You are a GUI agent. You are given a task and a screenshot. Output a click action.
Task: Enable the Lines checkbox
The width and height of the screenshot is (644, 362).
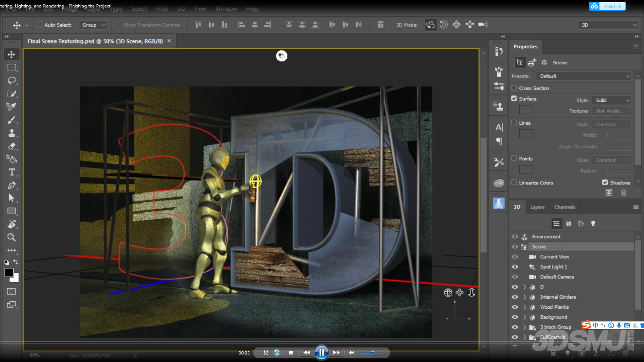tap(514, 123)
